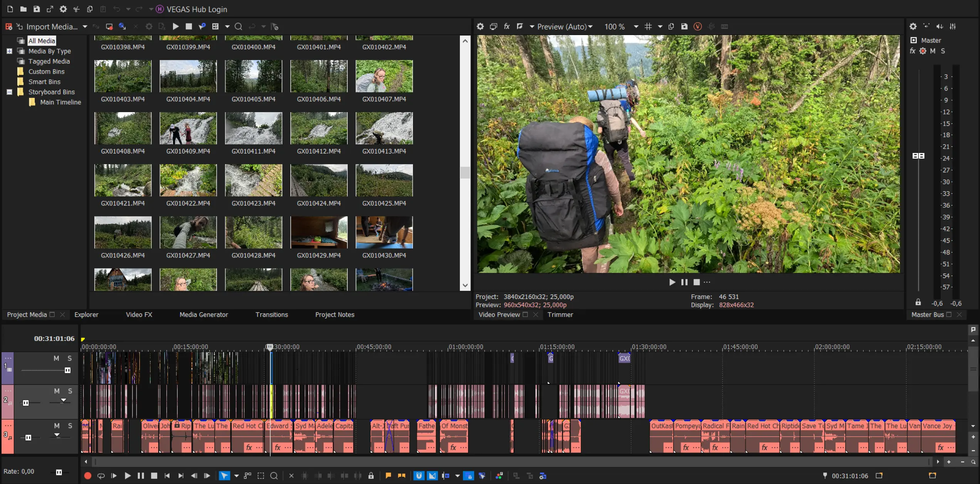This screenshot has height=484, width=980.
Task: Click the Master volume fader handle
Action: 918,156
